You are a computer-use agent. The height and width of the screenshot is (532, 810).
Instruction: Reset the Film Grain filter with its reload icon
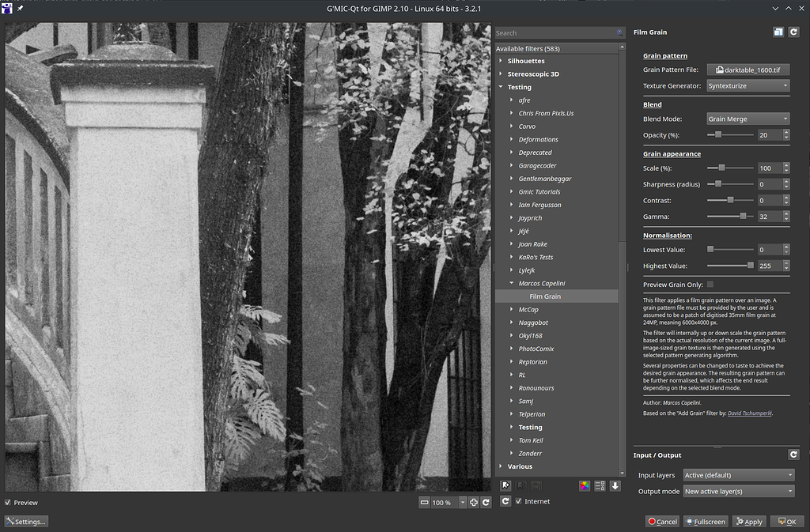(794, 32)
